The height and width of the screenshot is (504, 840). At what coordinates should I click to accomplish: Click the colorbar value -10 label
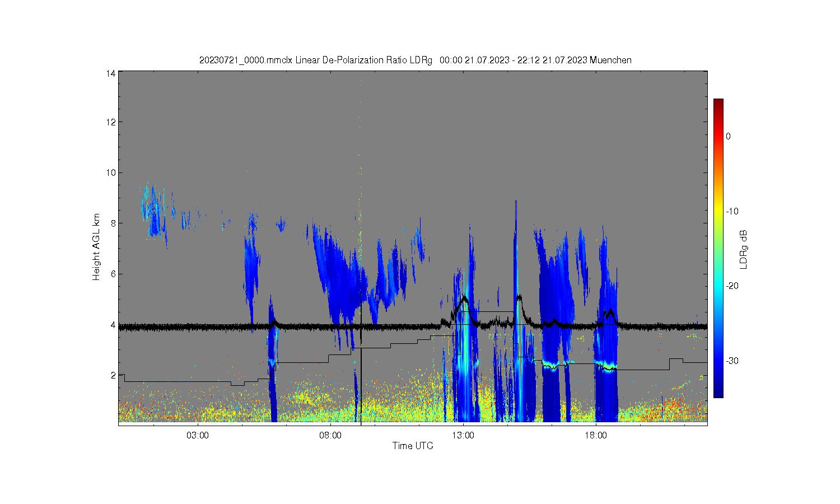(733, 211)
